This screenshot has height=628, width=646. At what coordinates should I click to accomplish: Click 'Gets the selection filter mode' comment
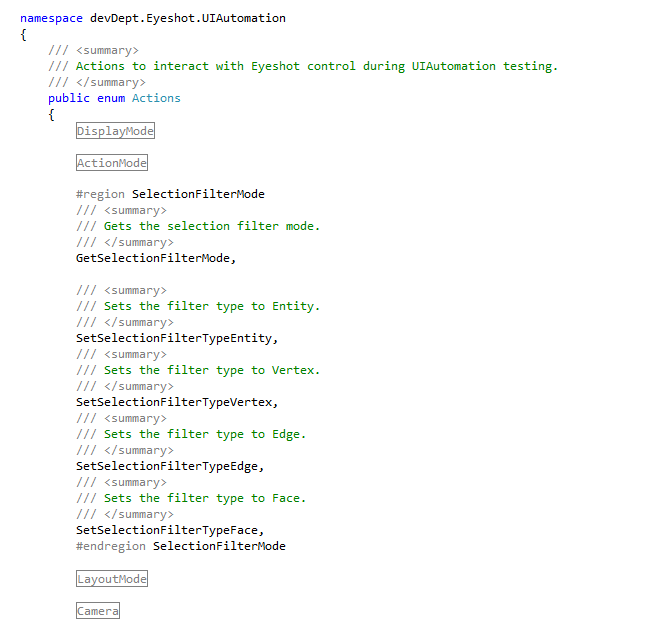(x=211, y=226)
